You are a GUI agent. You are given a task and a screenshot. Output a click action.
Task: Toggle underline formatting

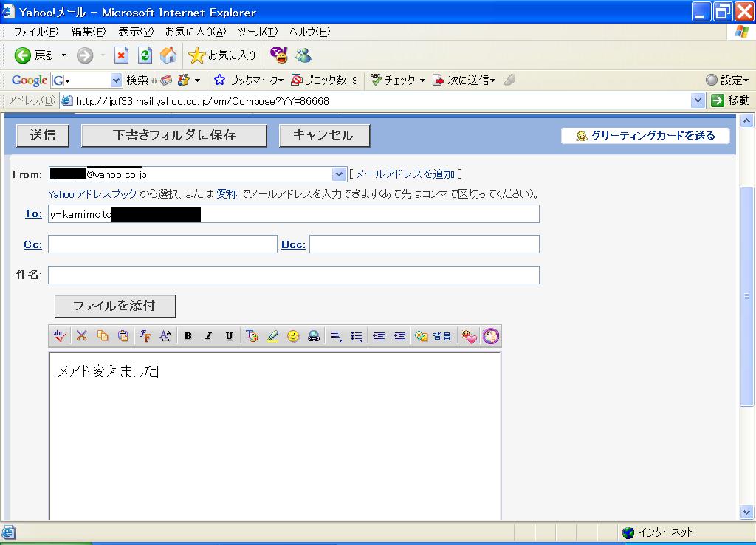pyautogui.click(x=229, y=336)
